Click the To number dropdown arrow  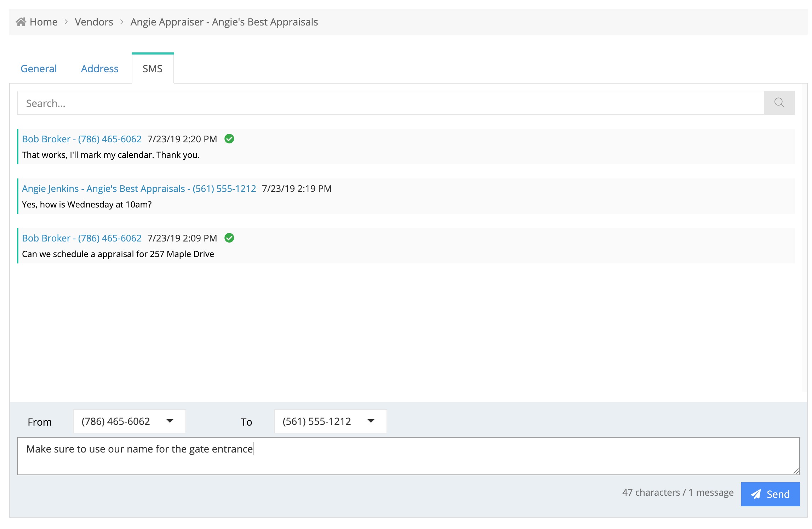pyautogui.click(x=371, y=421)
